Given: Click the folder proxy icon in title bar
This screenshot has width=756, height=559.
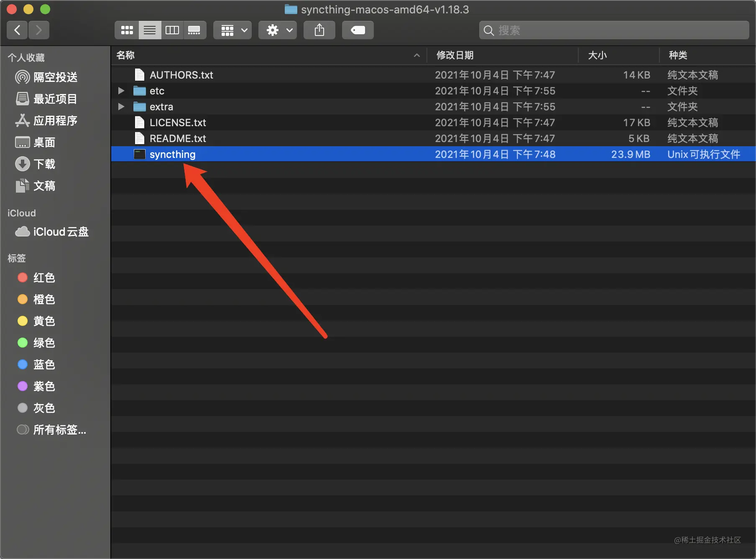Looking at the screenshot, I should click(291, 9).
